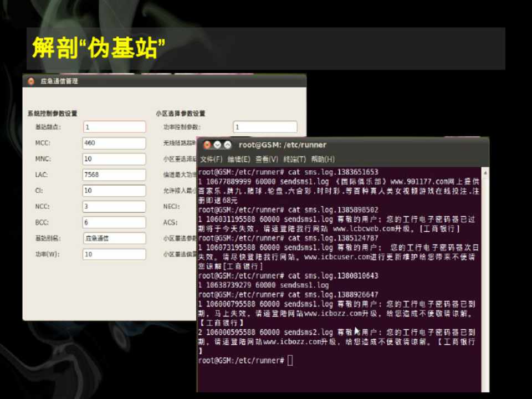Close the 应急通信管理 window
The image size is (532, 399).
31,81
